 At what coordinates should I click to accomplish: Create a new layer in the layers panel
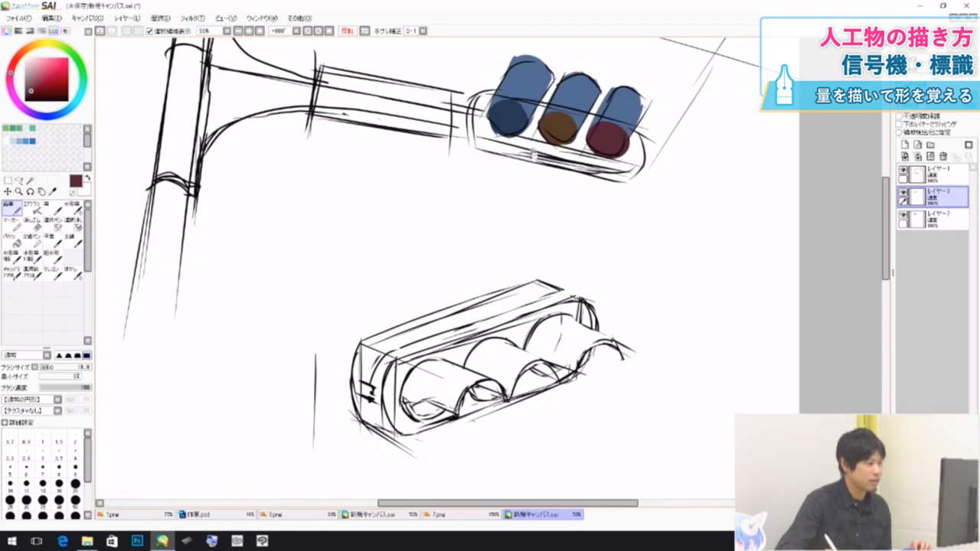(905, 145)
